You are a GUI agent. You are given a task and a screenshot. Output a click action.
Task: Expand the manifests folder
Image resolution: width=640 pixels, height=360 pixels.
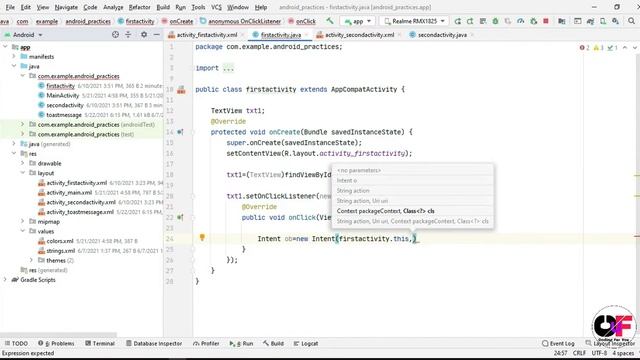(14, 56)
